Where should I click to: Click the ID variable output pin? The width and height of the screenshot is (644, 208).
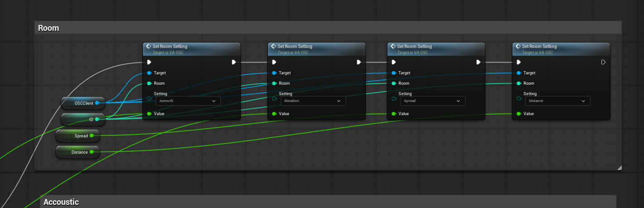click(97, 119)
